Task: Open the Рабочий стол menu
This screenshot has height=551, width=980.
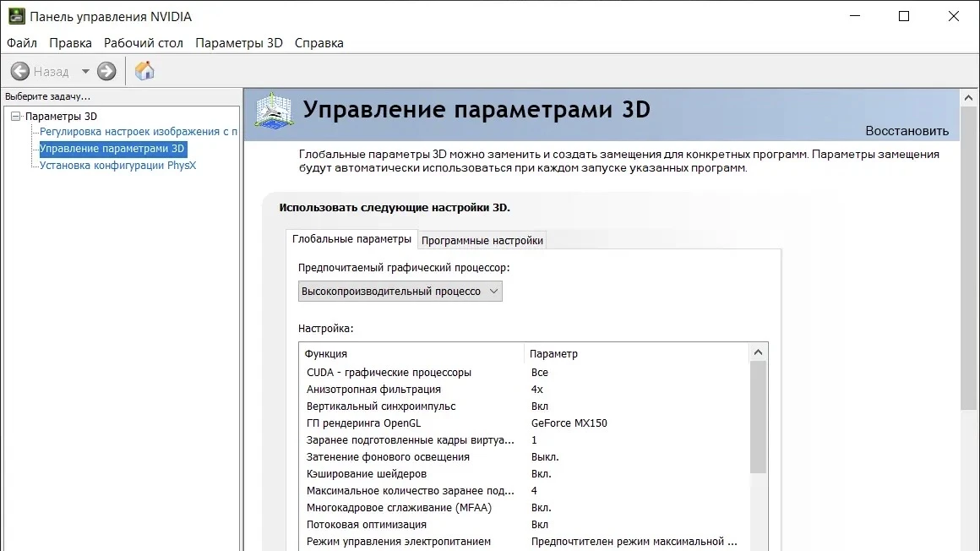Action: (x=143, y=43)
